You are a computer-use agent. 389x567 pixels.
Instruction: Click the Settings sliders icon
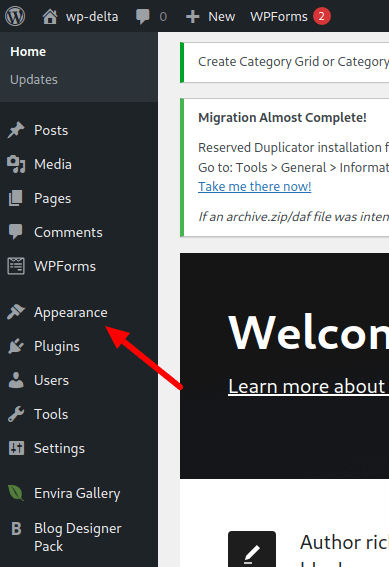pos(16,448)
